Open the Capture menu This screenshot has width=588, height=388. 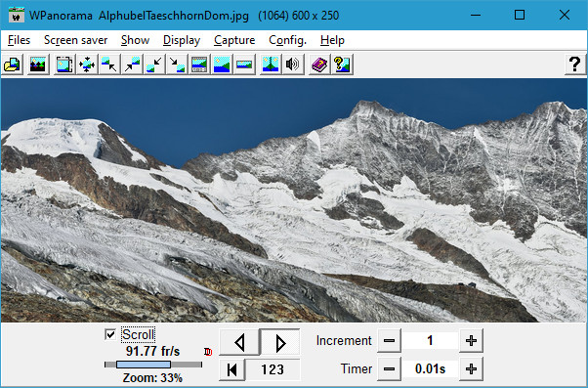pos(234,40)
